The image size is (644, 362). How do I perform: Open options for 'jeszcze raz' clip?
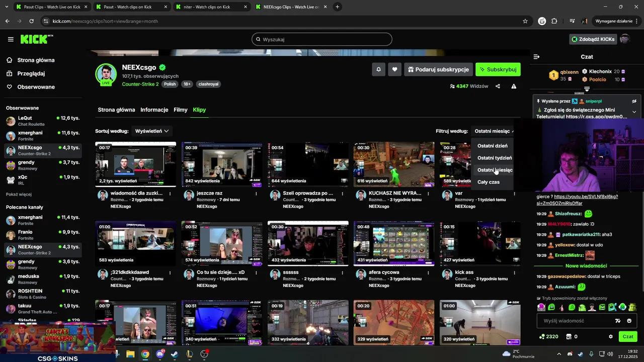point(256,194)
